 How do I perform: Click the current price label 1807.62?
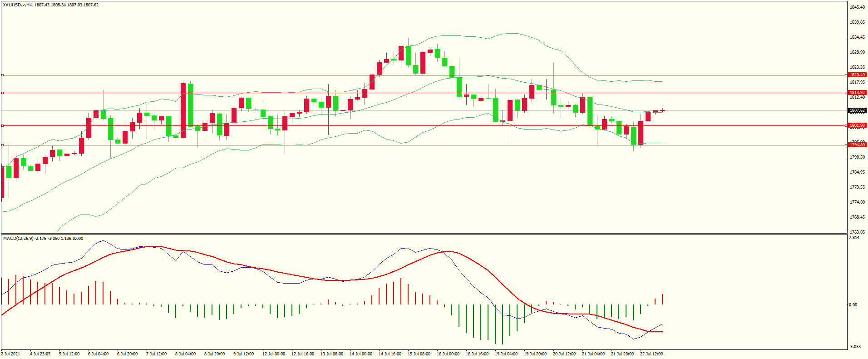[857, 110]
